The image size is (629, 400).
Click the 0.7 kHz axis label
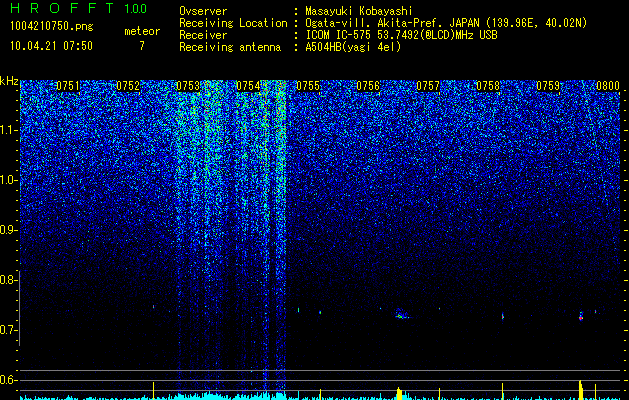click(x=9, y=330)
